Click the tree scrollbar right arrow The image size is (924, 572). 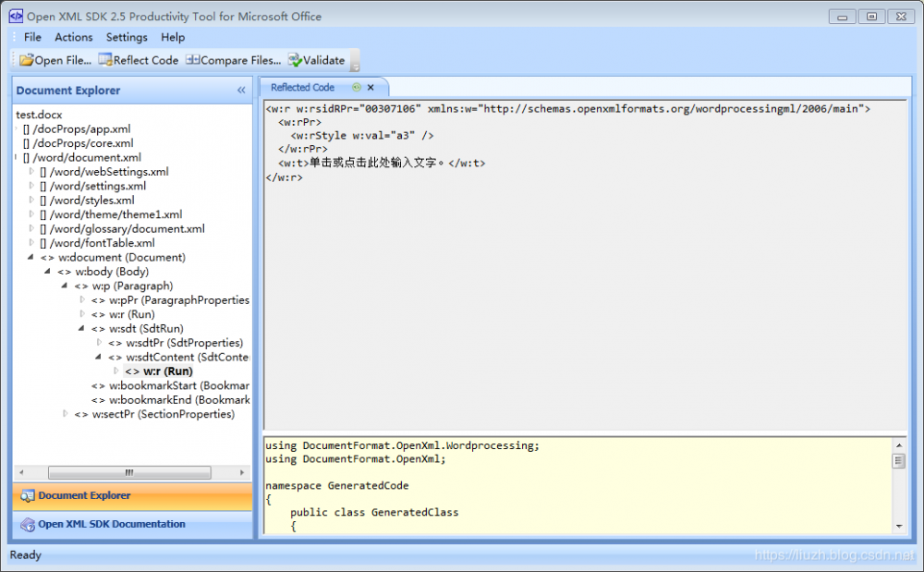241,472
